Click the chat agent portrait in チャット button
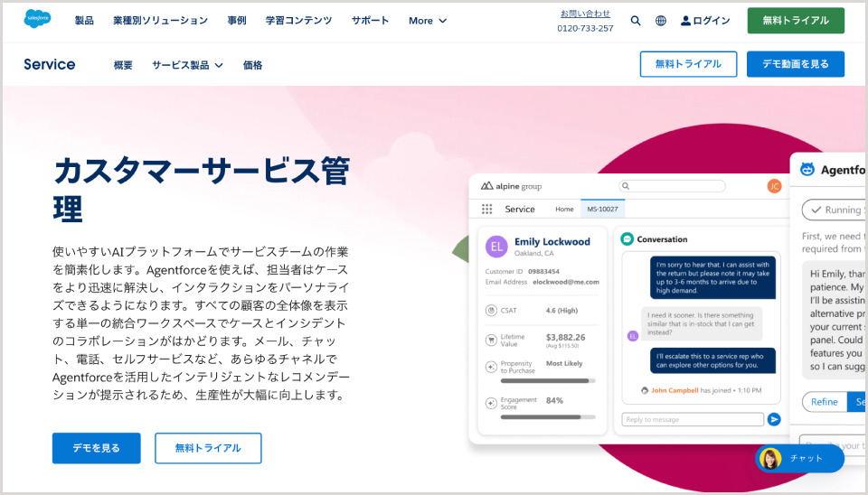Image resolution: width=868 pixels, height=495 pixels. [770, 459]
